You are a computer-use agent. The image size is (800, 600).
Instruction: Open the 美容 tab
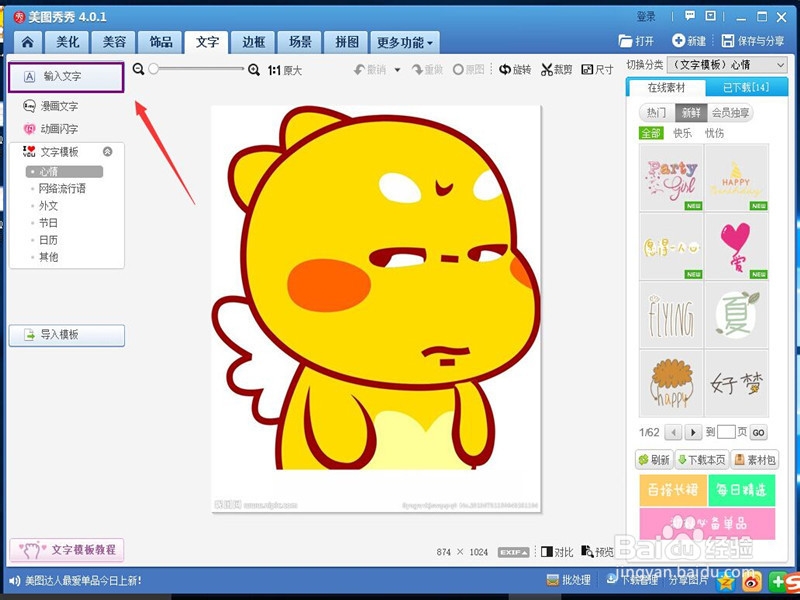[114, 42]
